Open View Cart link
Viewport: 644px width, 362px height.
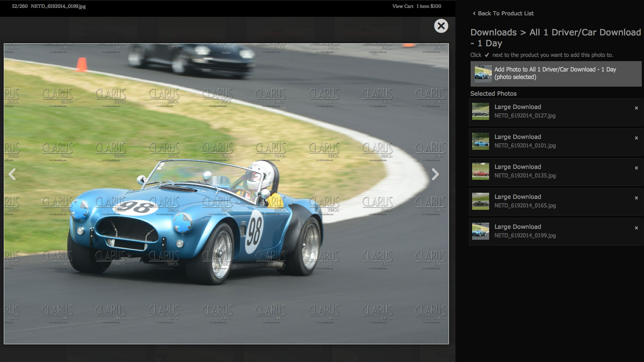403,6
